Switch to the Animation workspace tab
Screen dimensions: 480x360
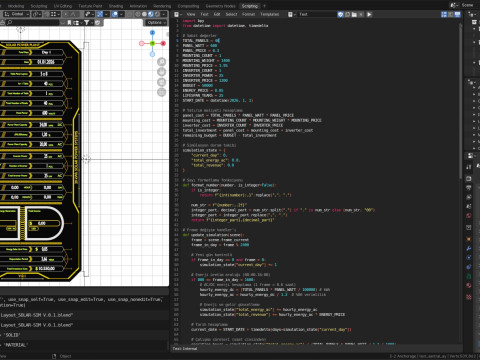click(138, 6)
